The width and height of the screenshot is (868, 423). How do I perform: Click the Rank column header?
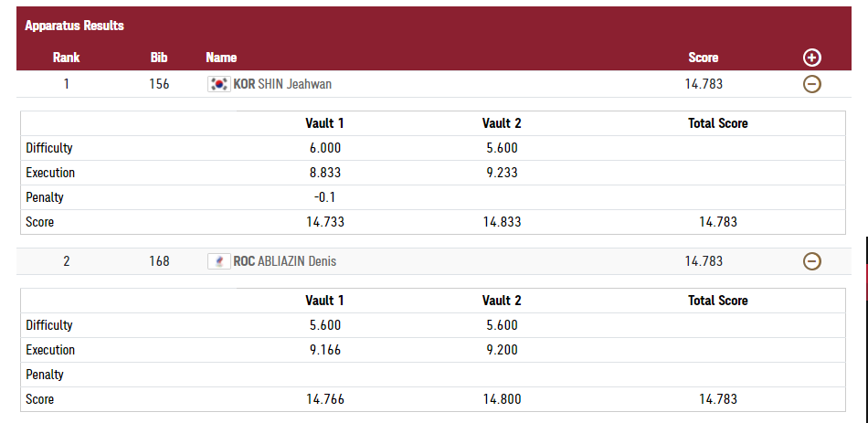tap(66, 58)
